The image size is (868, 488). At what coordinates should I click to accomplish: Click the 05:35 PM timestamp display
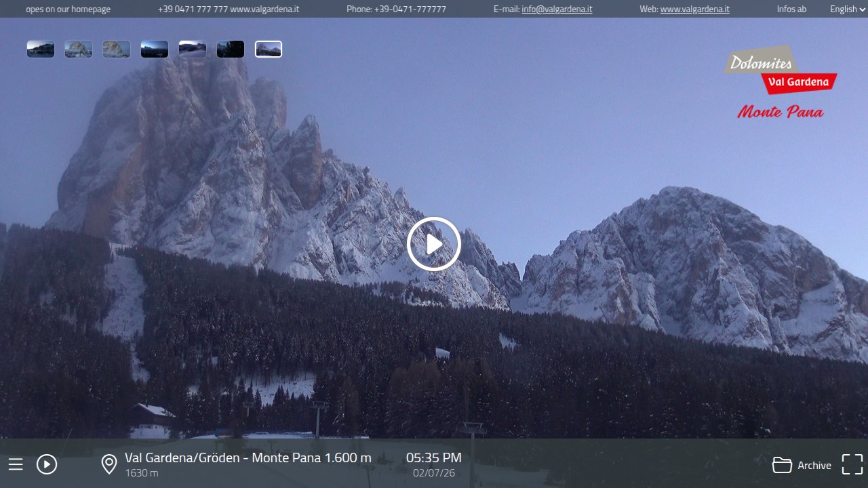[433, 457]
